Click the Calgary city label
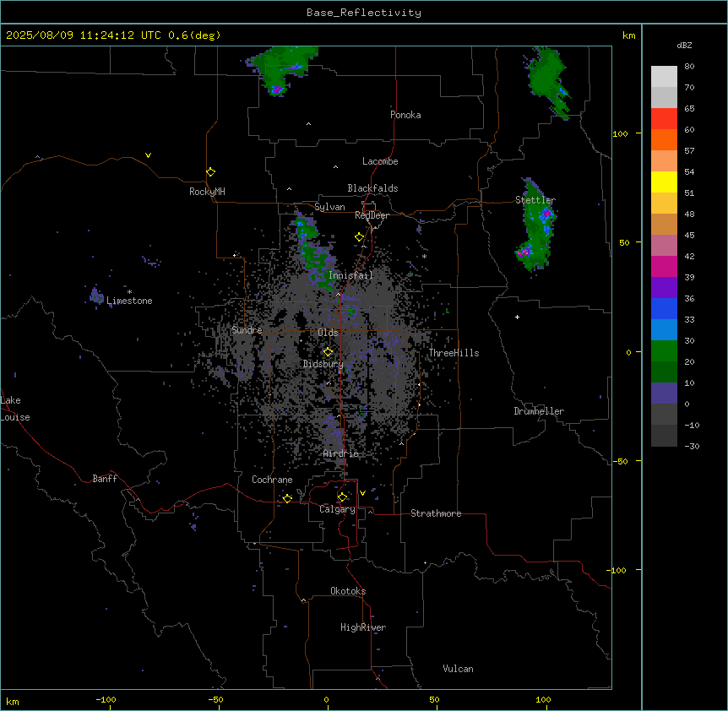 (337, 509)
